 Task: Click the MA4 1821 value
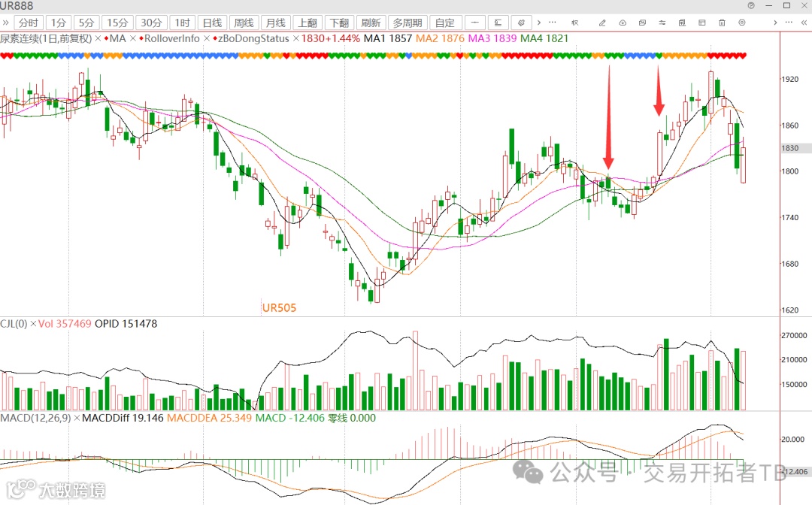pos(544,39)
